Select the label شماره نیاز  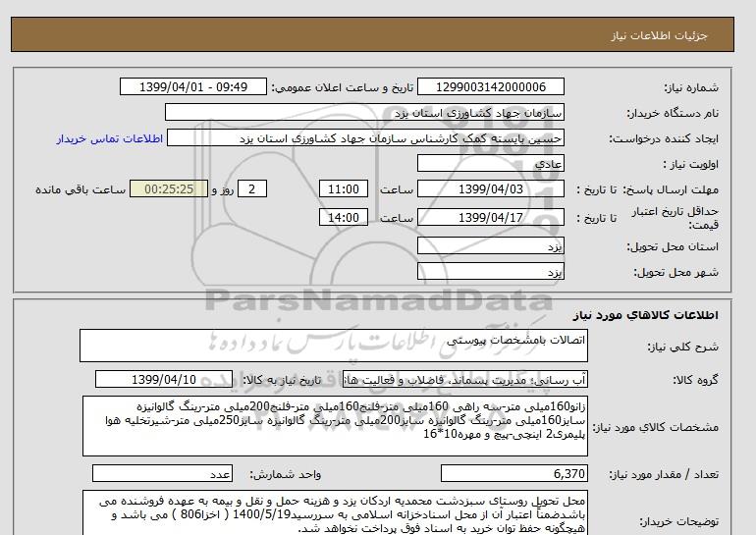(x=691, y=87)
